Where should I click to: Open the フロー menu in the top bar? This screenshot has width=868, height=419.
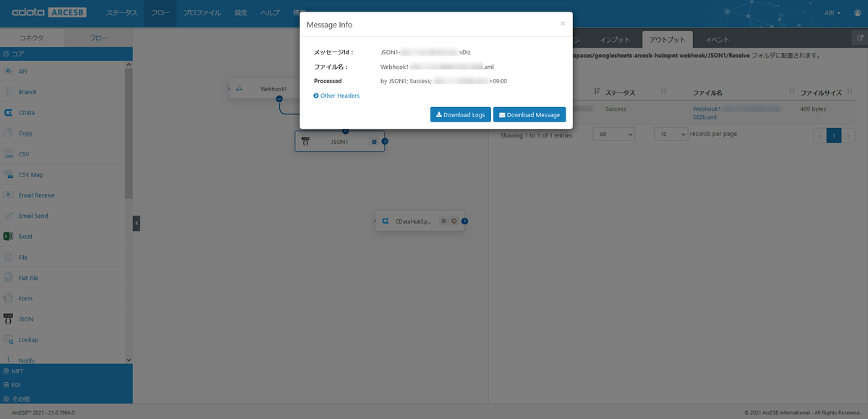tap(160, 13)
